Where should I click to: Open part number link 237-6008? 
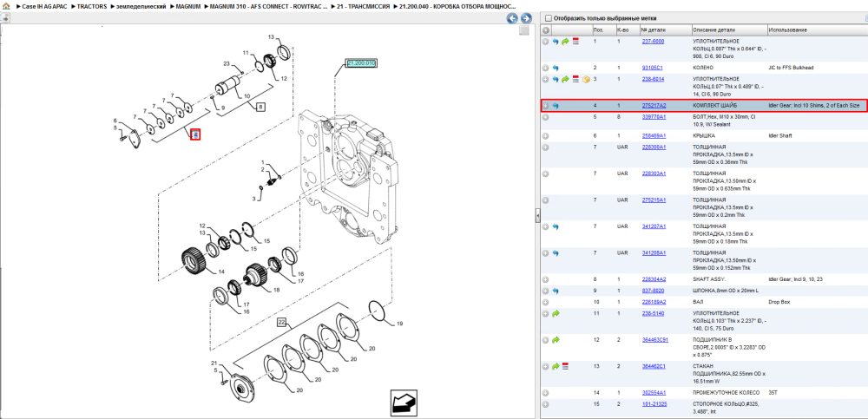tap(654, 42)
